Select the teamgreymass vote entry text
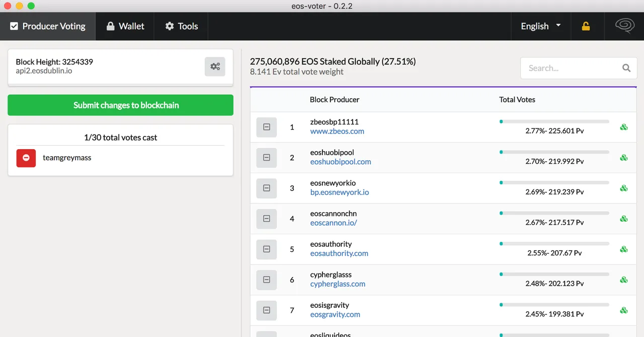The image size is (644, 337). 67,158
